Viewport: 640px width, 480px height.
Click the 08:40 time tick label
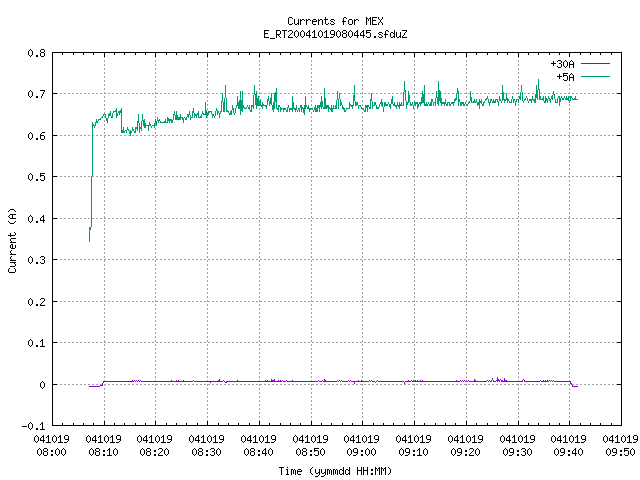[258, 452]
